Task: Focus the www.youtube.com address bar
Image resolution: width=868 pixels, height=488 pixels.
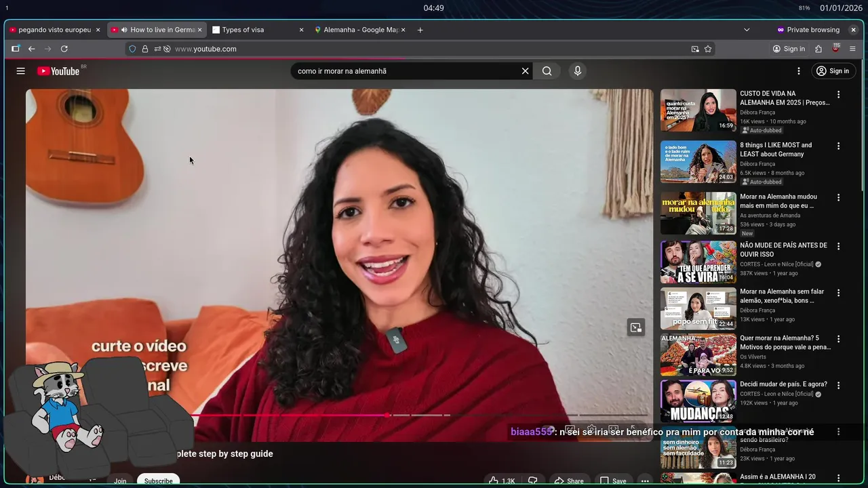Action: pos(420,49)
